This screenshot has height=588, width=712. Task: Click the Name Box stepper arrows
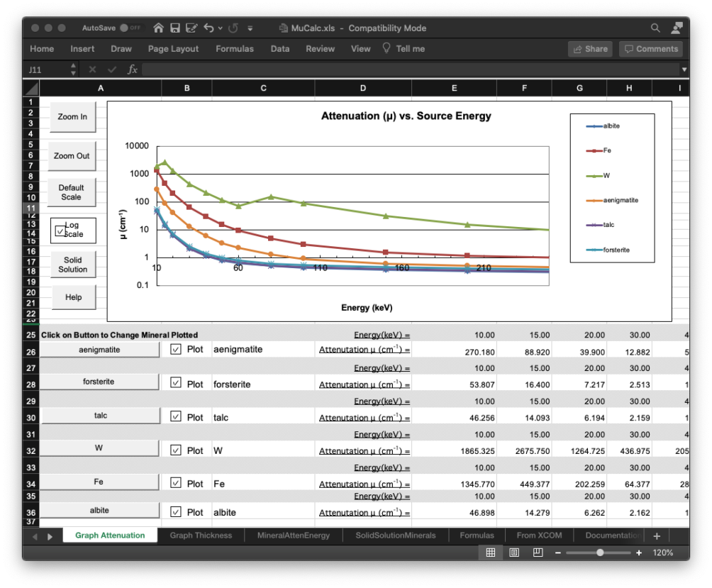click(73, 70)
